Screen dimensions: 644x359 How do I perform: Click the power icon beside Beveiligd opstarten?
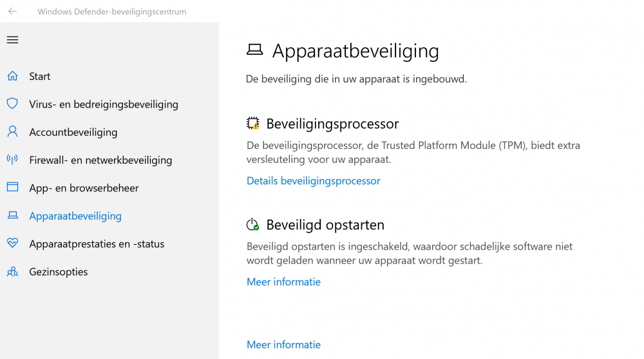pos(252,225)
